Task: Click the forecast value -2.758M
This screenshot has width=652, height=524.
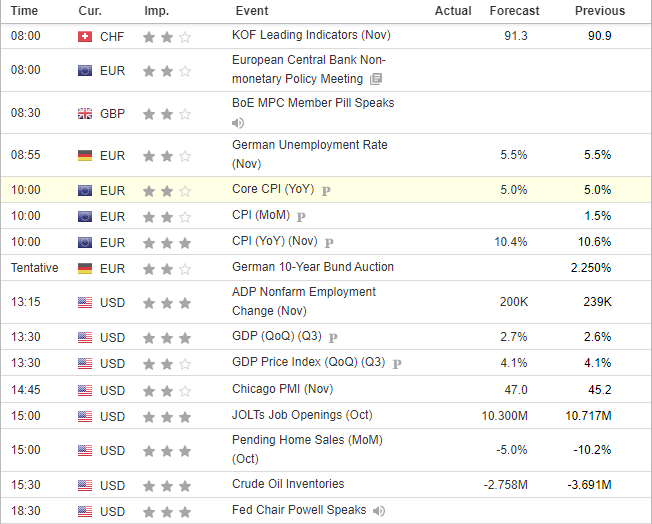Action: [506, 485]
